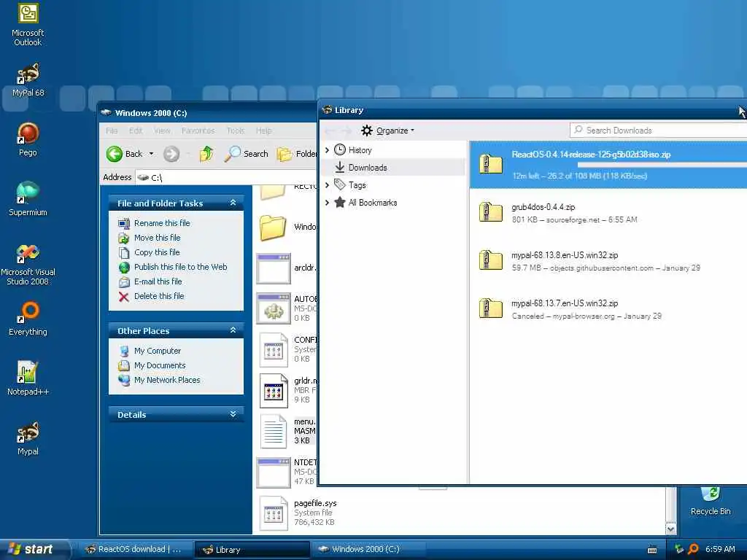
Task: Open MyPal 68 desktop shortcut
Action: pos(28,79)
